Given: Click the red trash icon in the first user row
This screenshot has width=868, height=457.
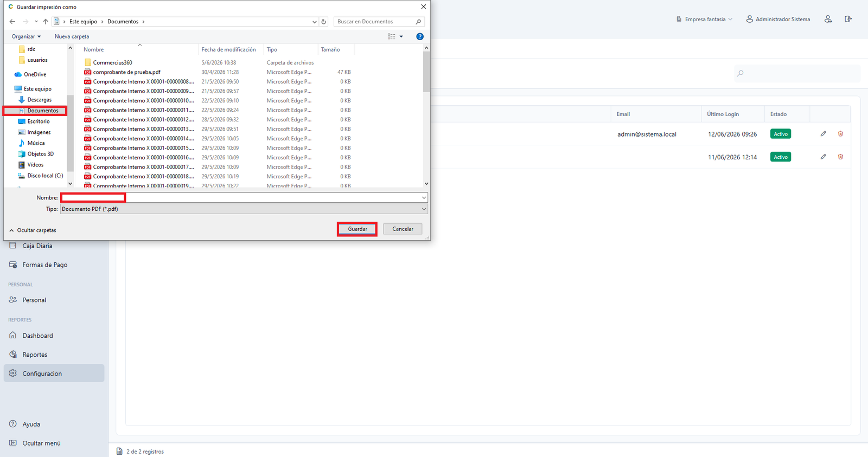Looking at the screenshot, I should [x=840, y=134].
